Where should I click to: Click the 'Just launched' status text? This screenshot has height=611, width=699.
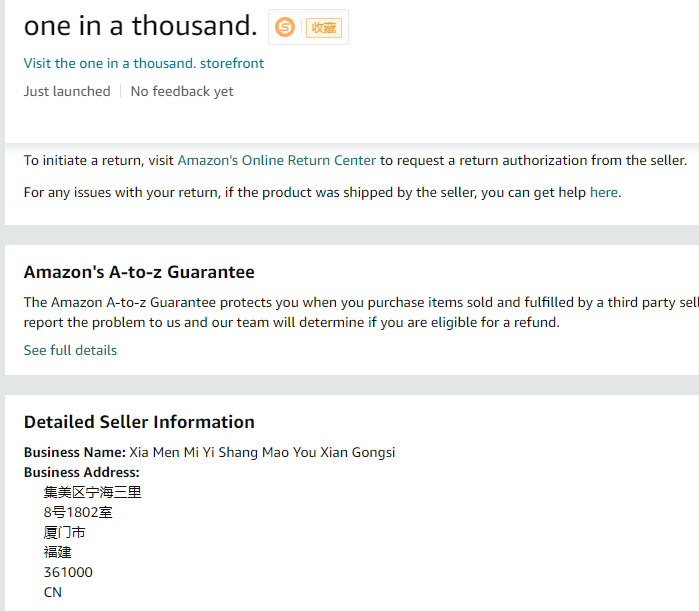(67, 91)
